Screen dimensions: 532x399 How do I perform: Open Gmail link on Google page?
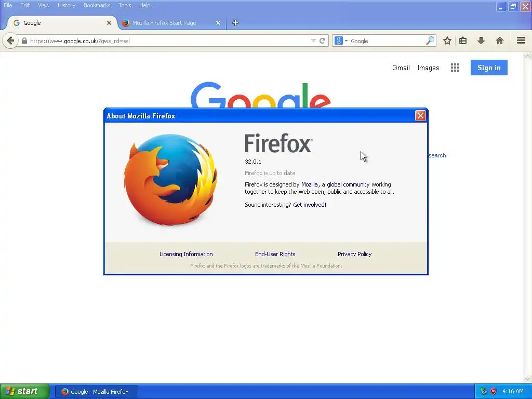pos(401,68)
